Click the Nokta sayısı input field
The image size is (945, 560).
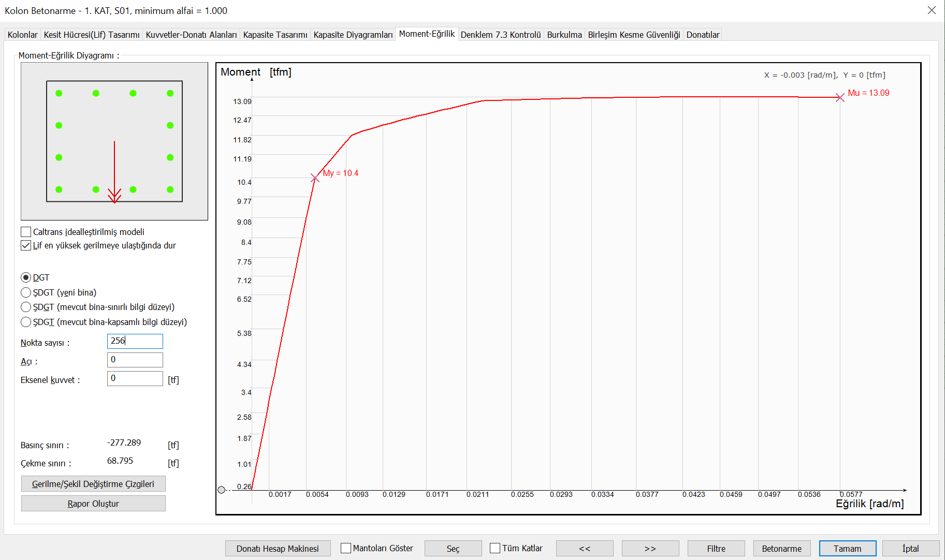click(x=135, y=341)
